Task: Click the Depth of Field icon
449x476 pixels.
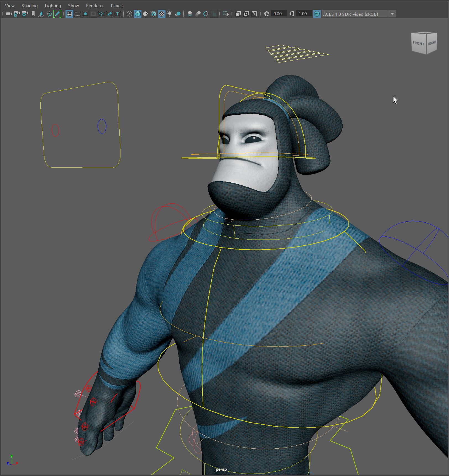Action: [214, 14]
